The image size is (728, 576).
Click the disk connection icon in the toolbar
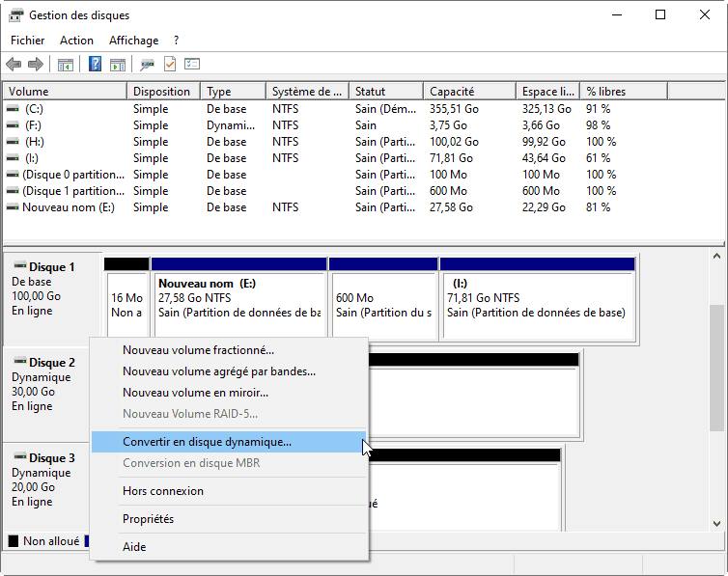[147, 65]
